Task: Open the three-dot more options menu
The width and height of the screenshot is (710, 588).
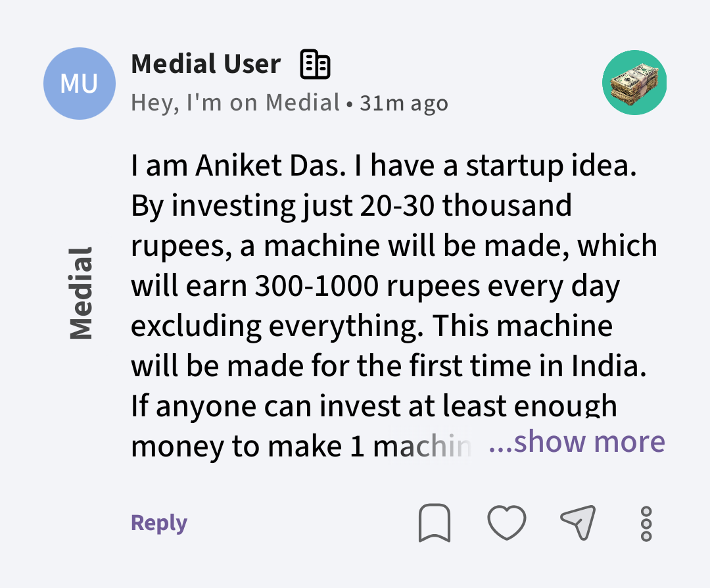Action: pyautogui.click(x=646, y=524)
